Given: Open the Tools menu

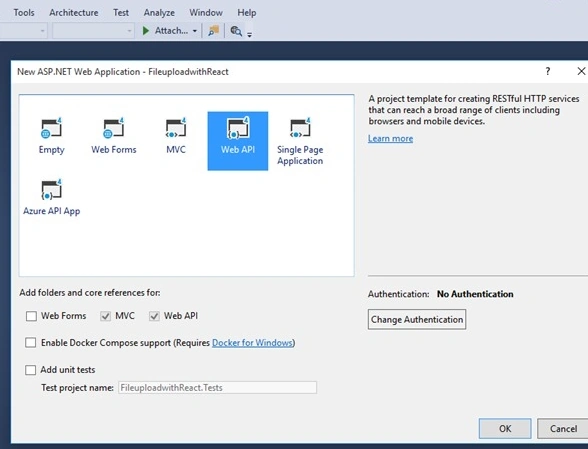Looking at the screenshot, I should (24, 13).
